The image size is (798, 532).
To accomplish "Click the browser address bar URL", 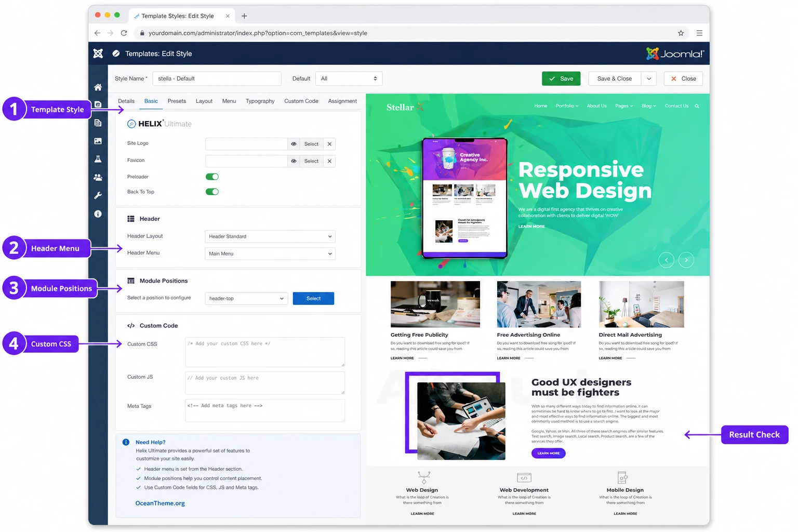I will pyautogui.click(x=258, y=33).
